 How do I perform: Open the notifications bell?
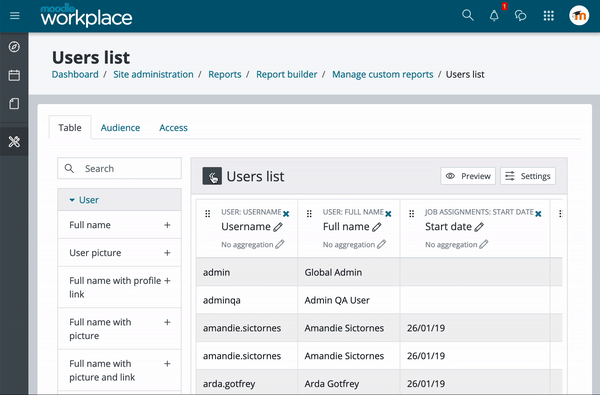pyautogui.click(x=494, y=16)
